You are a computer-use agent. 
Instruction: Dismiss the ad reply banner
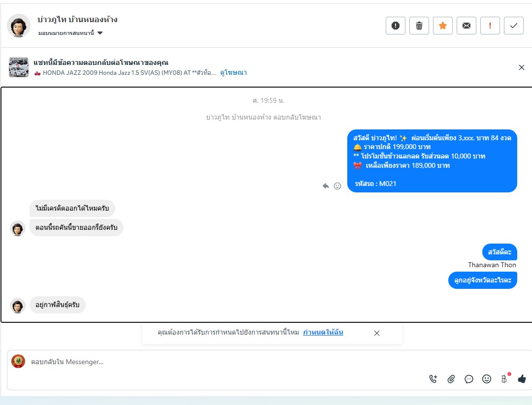pos(522,67)
